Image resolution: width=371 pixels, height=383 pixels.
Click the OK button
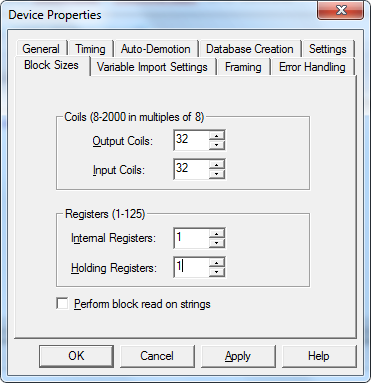tap(76, 356)
